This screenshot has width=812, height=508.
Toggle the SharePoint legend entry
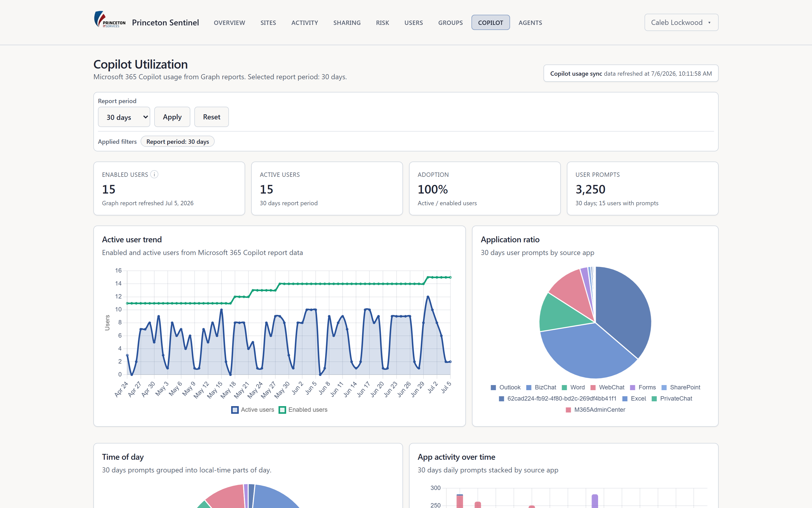[681, 387]
